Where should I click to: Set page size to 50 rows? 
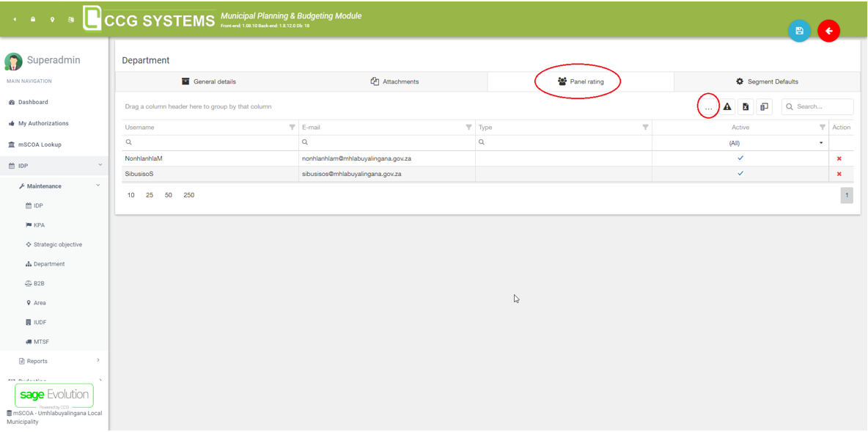169,195
